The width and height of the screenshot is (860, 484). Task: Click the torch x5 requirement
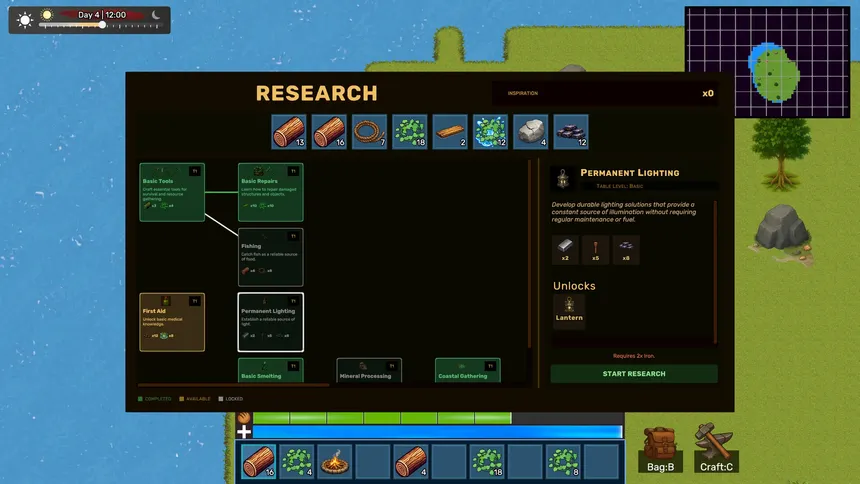[596, 250]
